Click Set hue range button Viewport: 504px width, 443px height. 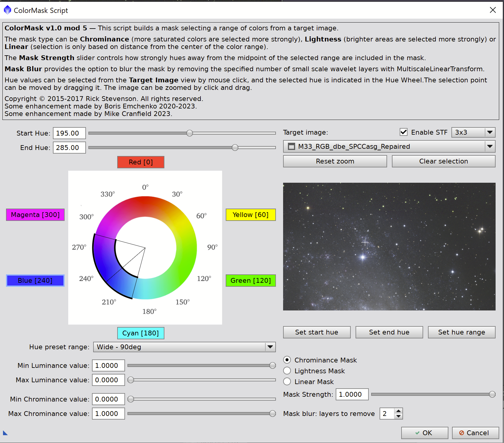pos(462,332)
